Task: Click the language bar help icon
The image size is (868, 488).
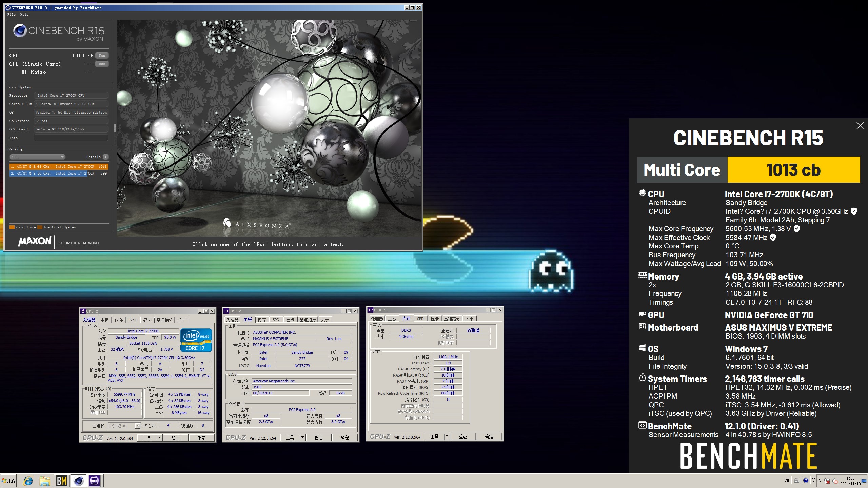Action: (806, 480)
